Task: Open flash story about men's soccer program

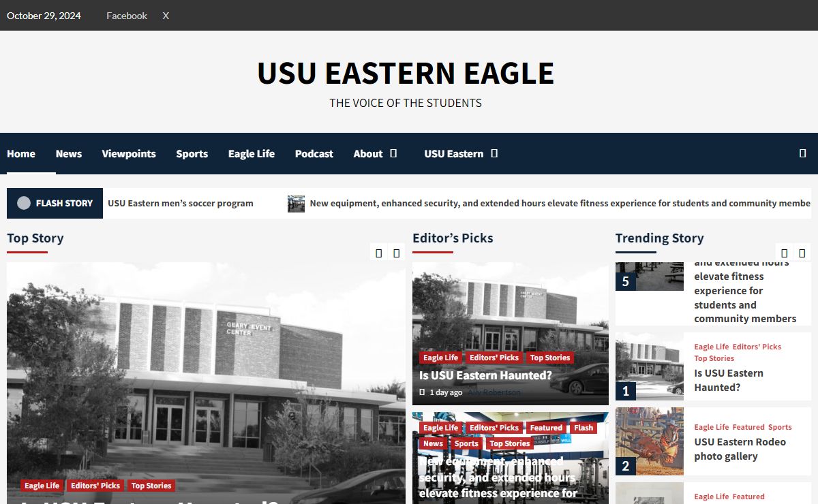Action: (x=181, y=203)
